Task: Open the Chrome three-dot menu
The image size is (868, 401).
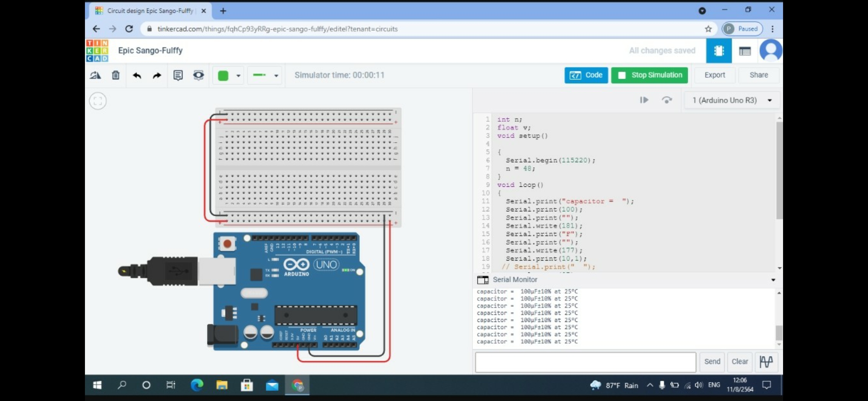Action: [773, 29]
